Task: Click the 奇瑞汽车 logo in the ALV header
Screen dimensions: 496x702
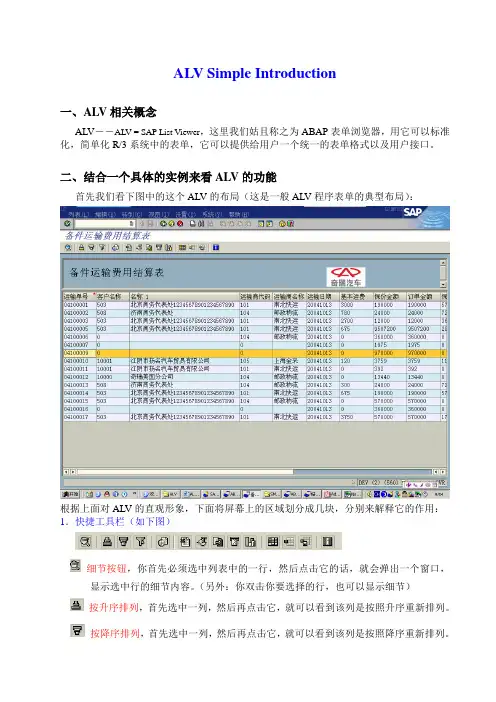Action: (x=346, y=276)
